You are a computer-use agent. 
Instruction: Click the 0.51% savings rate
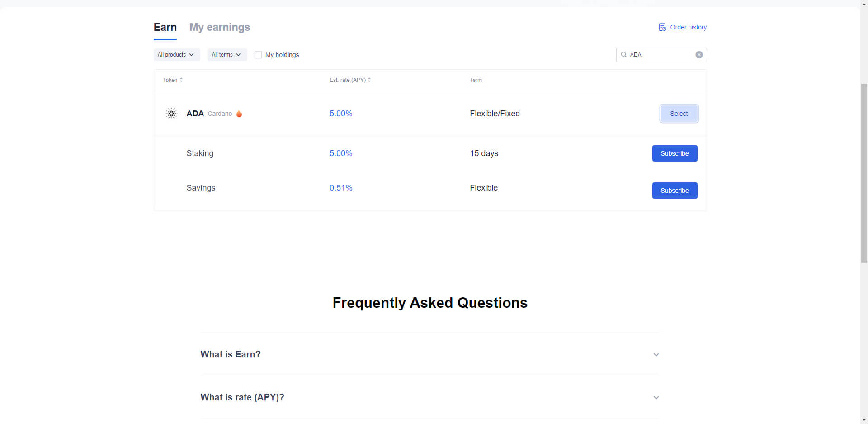tap(341, 188)
